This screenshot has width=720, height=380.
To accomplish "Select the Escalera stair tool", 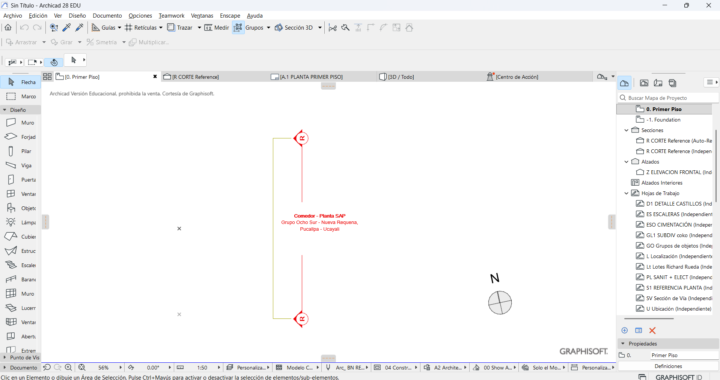I will click(x=20, y=265).
